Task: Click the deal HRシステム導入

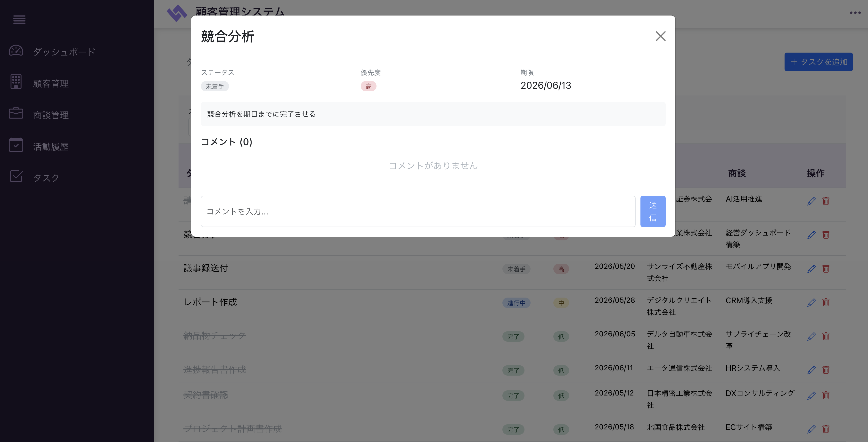Action: coord(753,368)
